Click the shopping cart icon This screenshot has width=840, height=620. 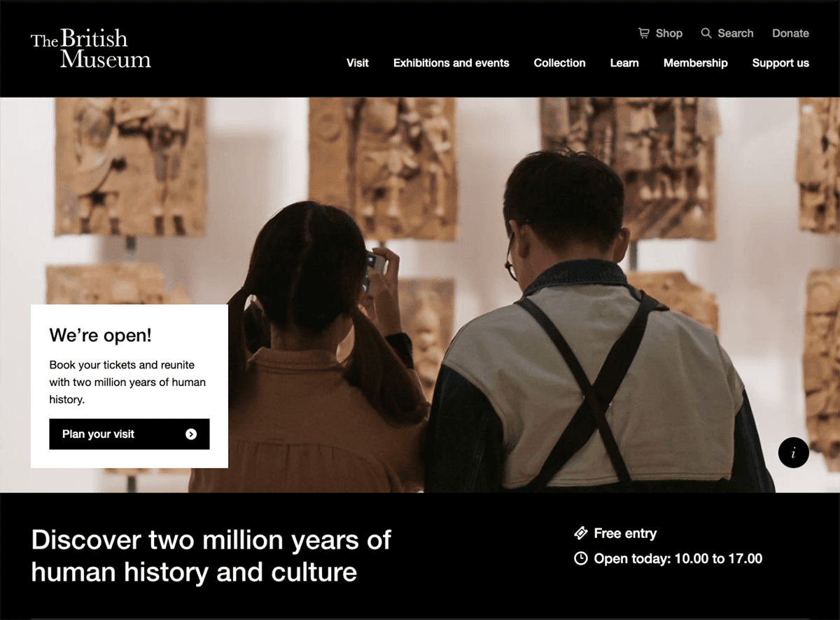pyautogui.click(x=644, y=33)
